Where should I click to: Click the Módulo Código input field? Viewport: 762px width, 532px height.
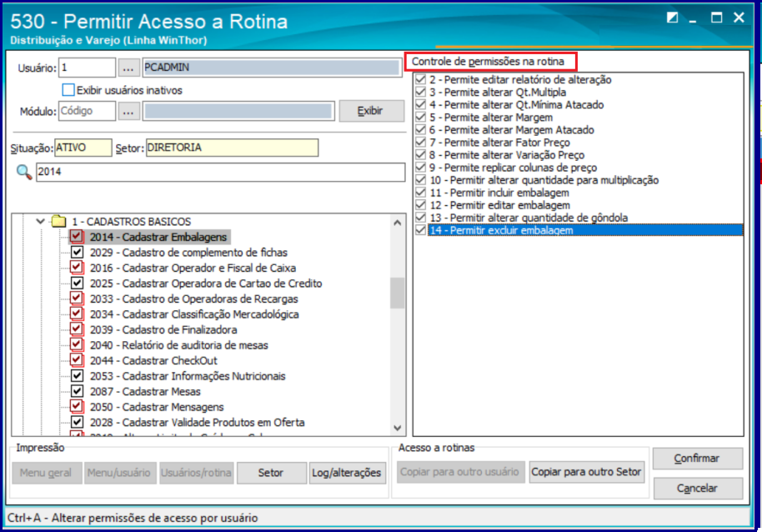click(x=87, y=111)
